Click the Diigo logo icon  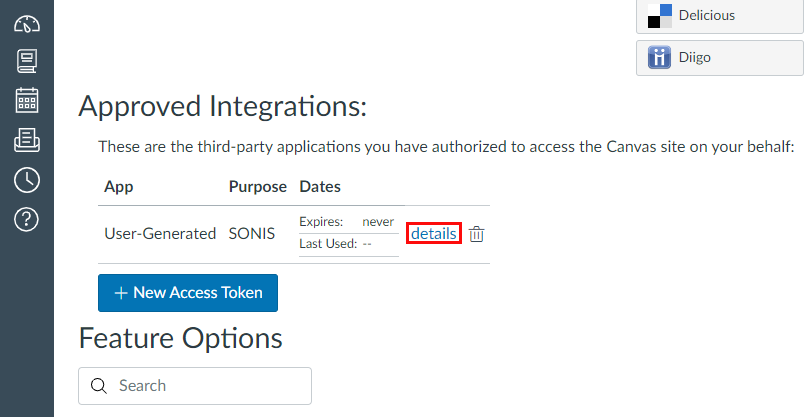659,57
